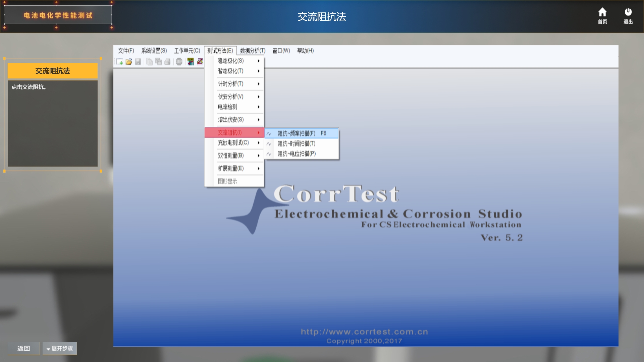The height and width of the screenshot is (362, 644).
Task: Expand the 计时分析(T) submenu
Action: [x=234, y=84]
